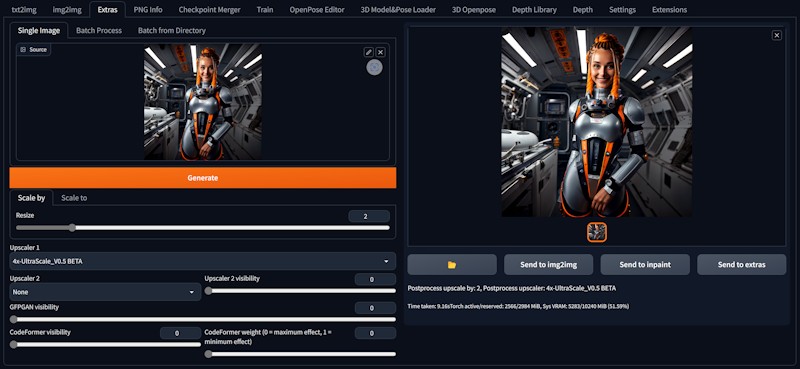Click the orange Generate button
The width and height of the screenshot is (800, 369).
tap(203, 178)
